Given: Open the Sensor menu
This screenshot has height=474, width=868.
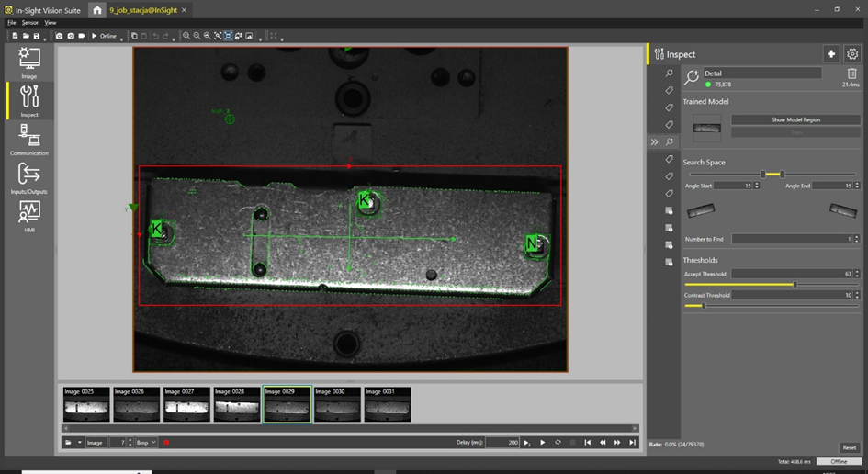Looking at the screenshot, I should (30, 23).
